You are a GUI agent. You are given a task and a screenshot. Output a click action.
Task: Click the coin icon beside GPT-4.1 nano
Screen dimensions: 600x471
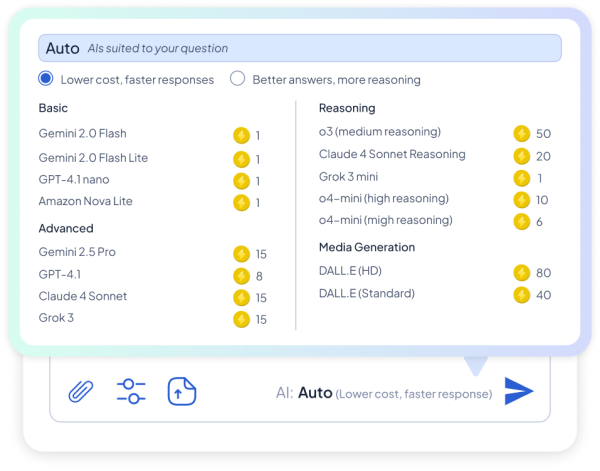tap(241, 181)
